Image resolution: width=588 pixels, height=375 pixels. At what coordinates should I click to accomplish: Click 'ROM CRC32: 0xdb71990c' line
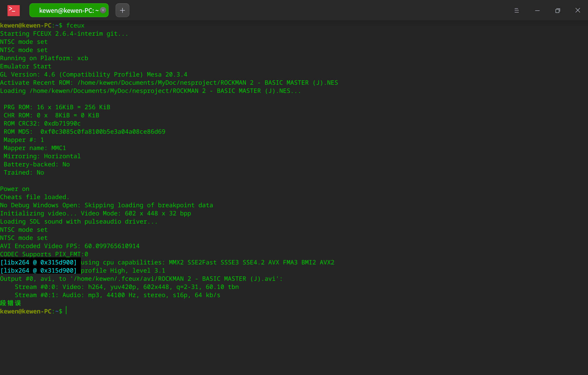pos(42,123)
